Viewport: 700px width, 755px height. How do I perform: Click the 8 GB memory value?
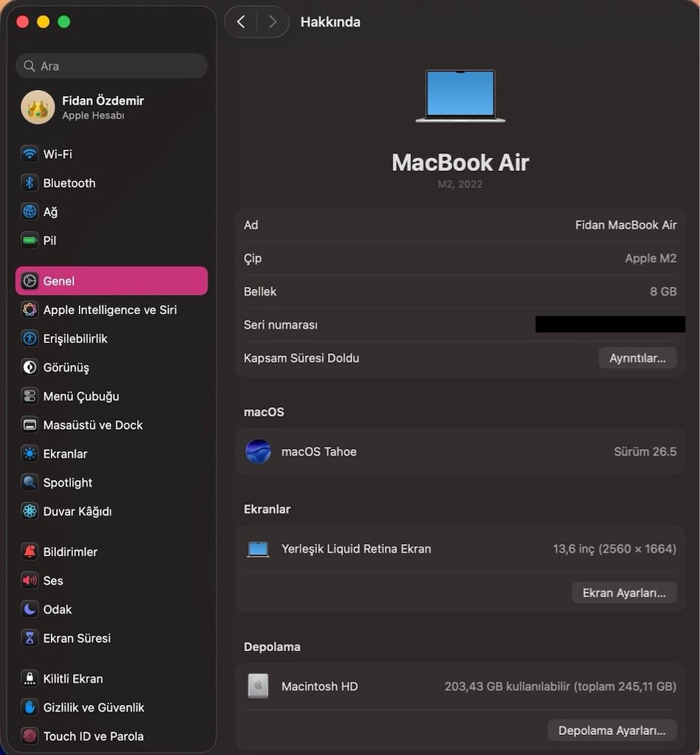[663, 291]
